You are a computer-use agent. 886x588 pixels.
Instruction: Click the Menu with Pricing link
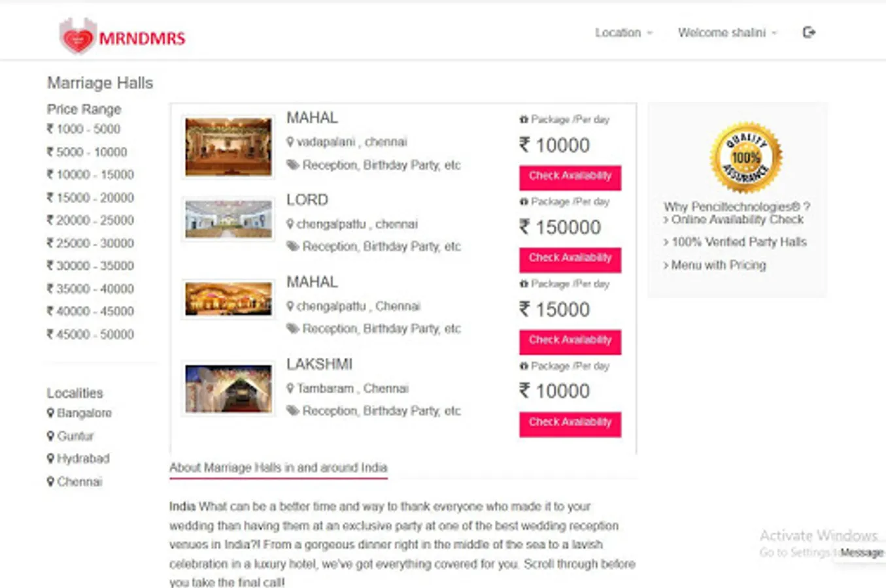click(x=718, y=265)
